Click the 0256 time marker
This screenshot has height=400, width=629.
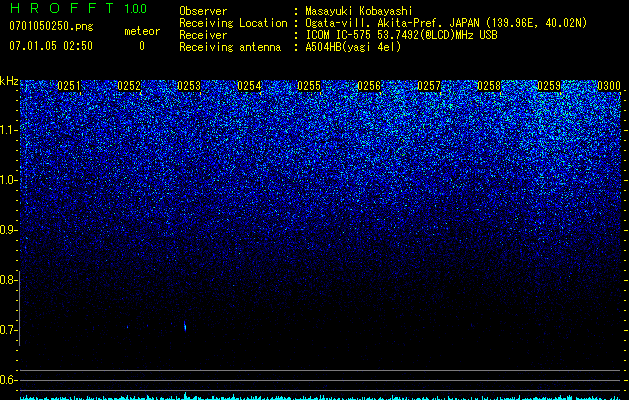(x=369, y=86)
